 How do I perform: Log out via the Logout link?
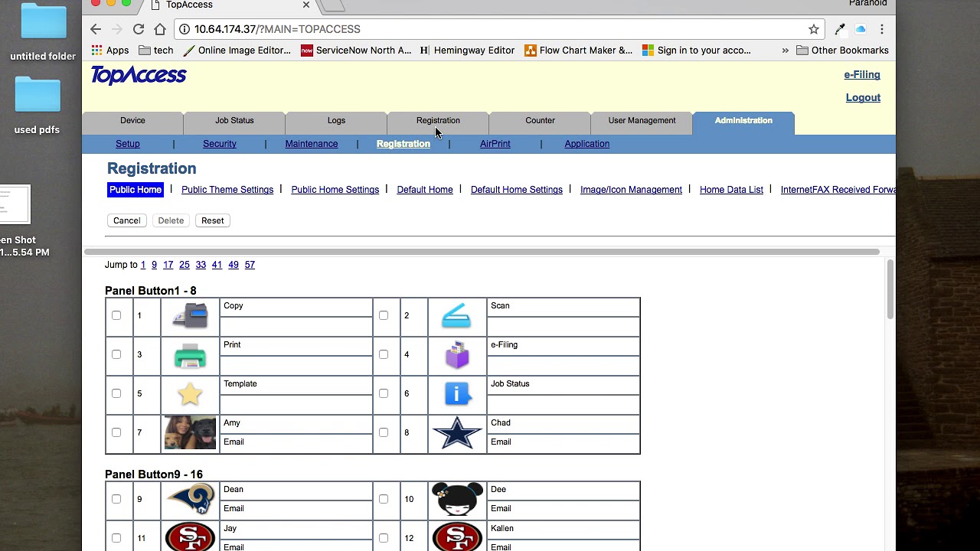coord(863,98)
